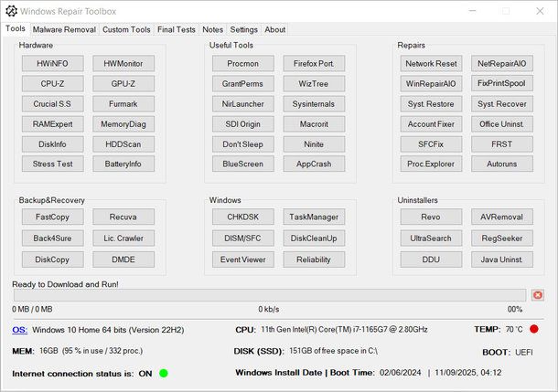Run DISM/SFC
The height and width of the screenshot is (392, 558).
(243, 238)
